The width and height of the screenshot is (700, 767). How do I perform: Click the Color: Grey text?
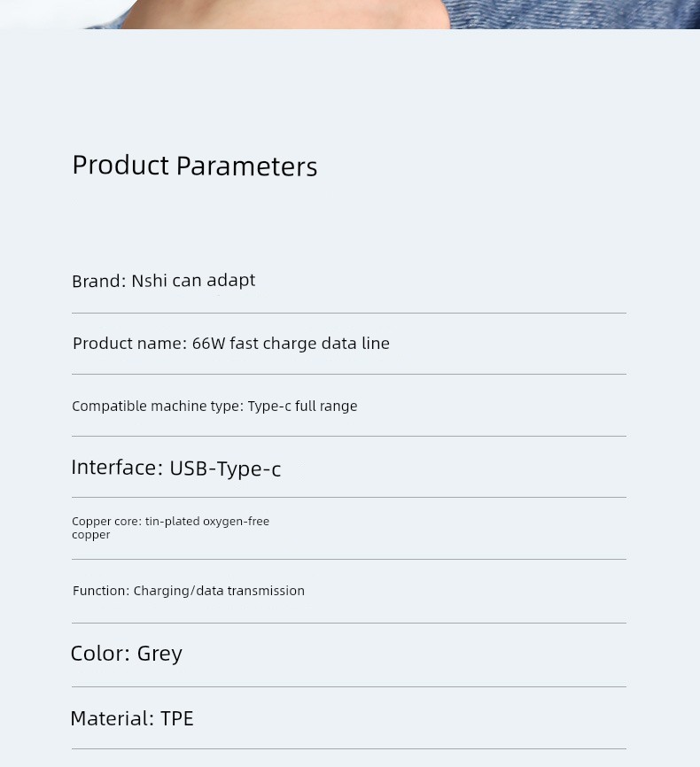126,654
